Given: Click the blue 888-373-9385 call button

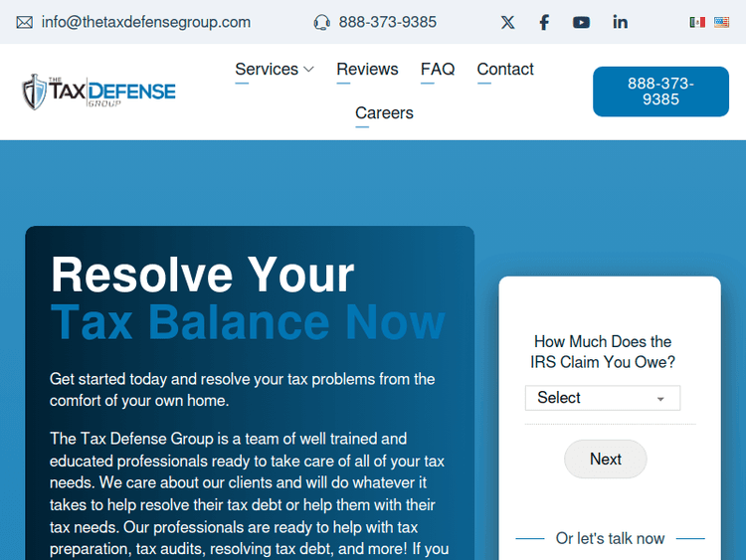Looking at the screenshot, I should 660,92.
